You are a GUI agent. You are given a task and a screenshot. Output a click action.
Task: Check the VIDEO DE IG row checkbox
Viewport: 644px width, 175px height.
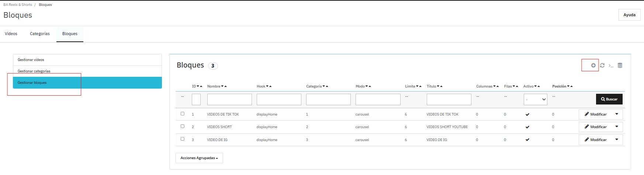182,139
